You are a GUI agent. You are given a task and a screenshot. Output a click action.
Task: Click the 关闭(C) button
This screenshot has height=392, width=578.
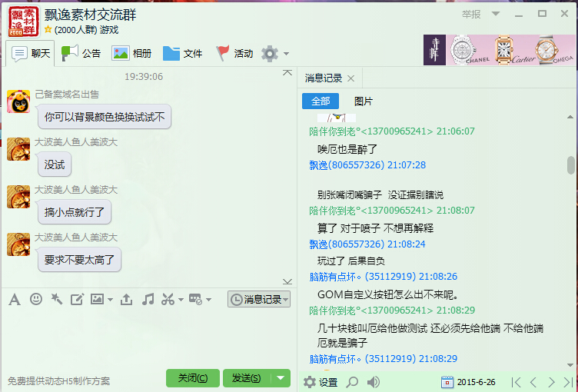pos(193,378)
